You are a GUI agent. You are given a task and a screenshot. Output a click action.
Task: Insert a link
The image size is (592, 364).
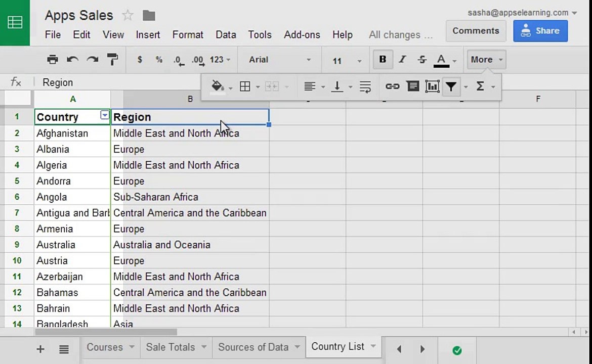[392, 87]
